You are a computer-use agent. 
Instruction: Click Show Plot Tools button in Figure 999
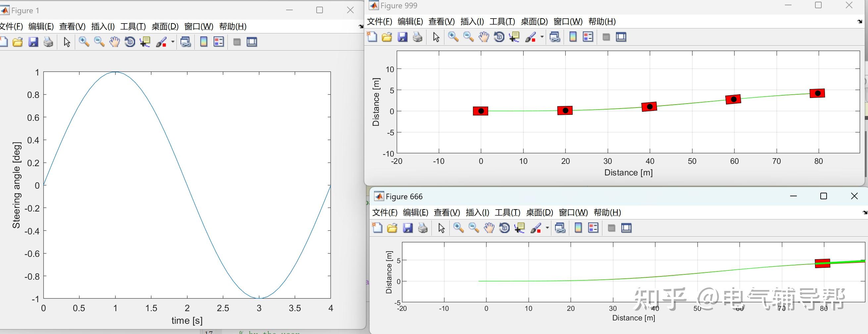pos(621,37)
